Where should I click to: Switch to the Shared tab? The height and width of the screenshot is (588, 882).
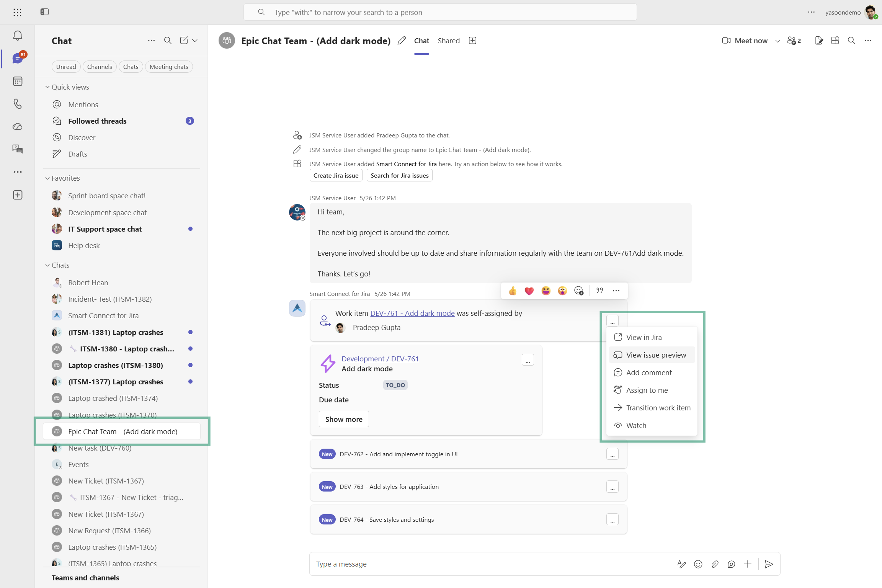click(x=449, y=41)
